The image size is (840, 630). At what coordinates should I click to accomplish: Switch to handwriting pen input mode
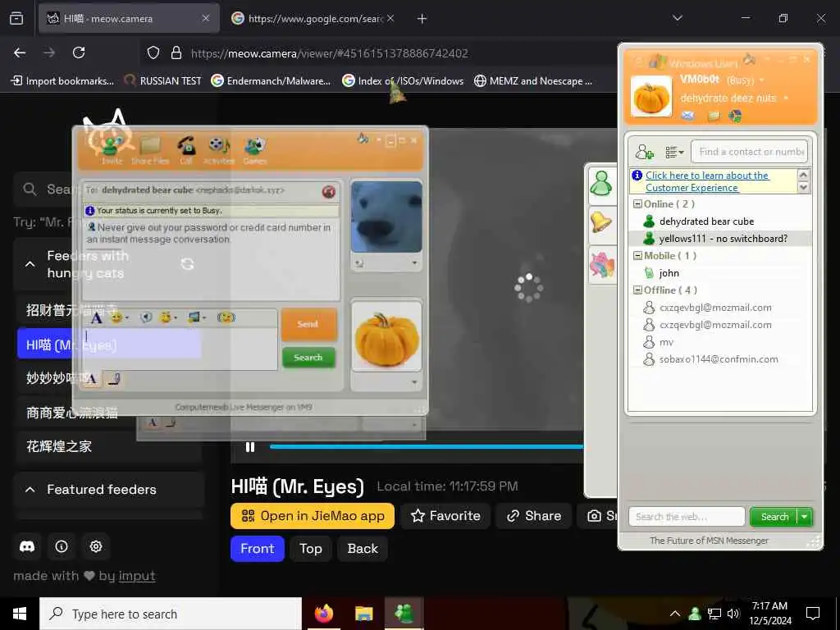click(x=113, y=379)
